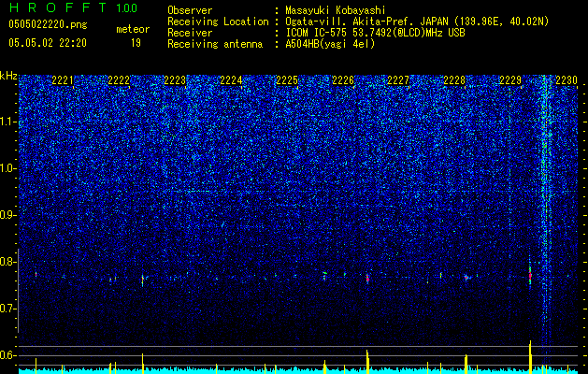Click the Receiving Location label
588x374 pixels.
coord(218,22)
